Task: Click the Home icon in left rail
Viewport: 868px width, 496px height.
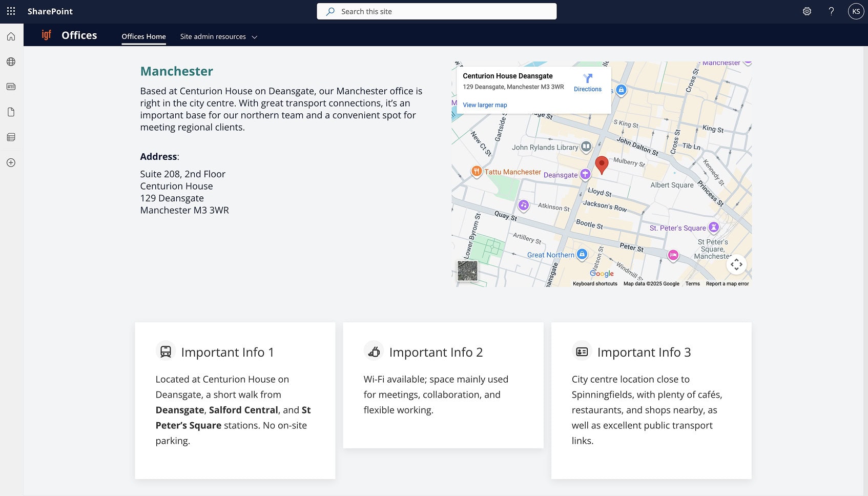Action: click(x=11, y=36)
